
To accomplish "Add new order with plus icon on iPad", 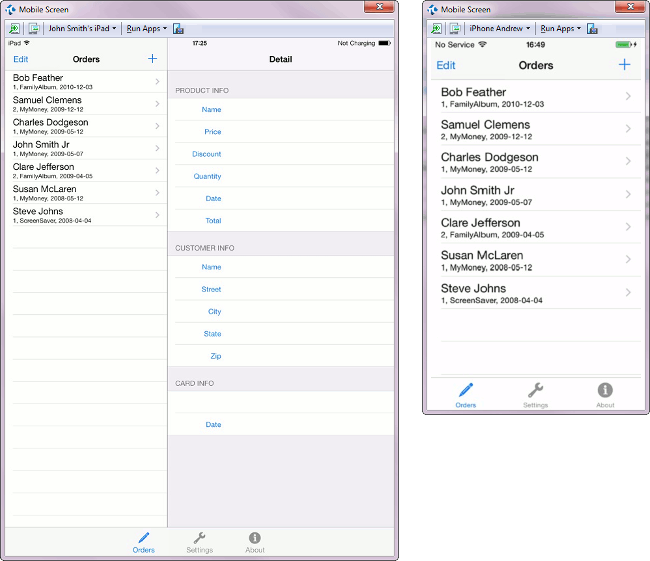I will click(x=153, y=59).
